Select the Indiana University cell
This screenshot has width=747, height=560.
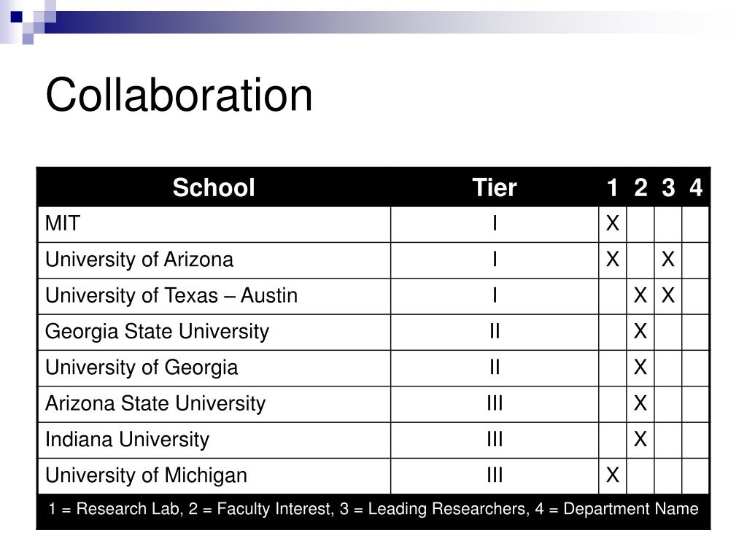click(x=214, y=440)
